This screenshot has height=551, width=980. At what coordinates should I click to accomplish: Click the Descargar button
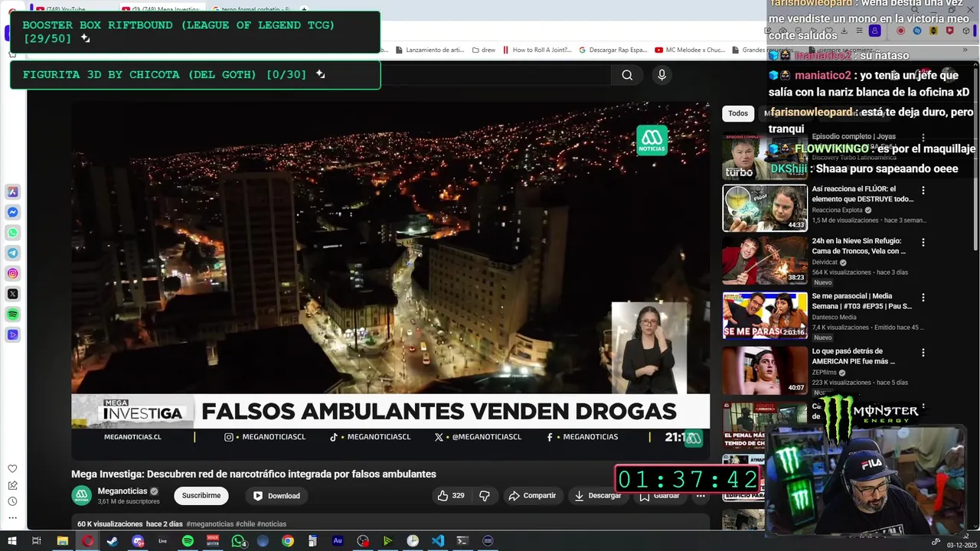point(598,496)
